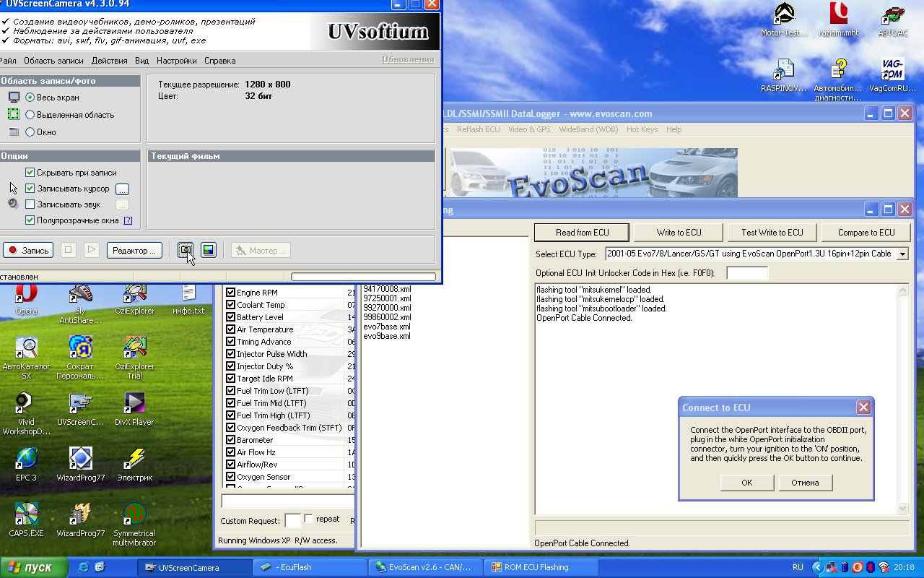This screenshot has width=924, height=578.
Task: Click the screenshot camera icon in UVScreenCamera
Action: 186,250
